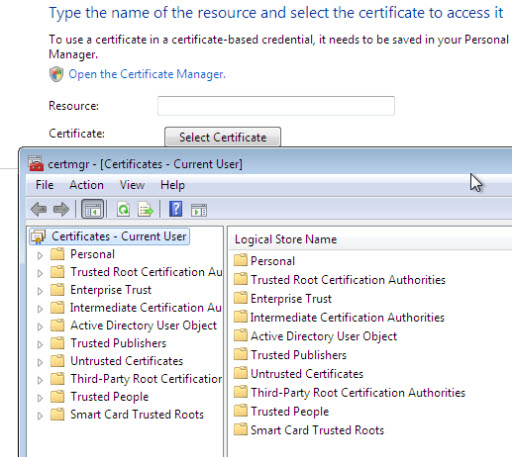Click the Back arrow toolbar icon

tap(39, 210)
